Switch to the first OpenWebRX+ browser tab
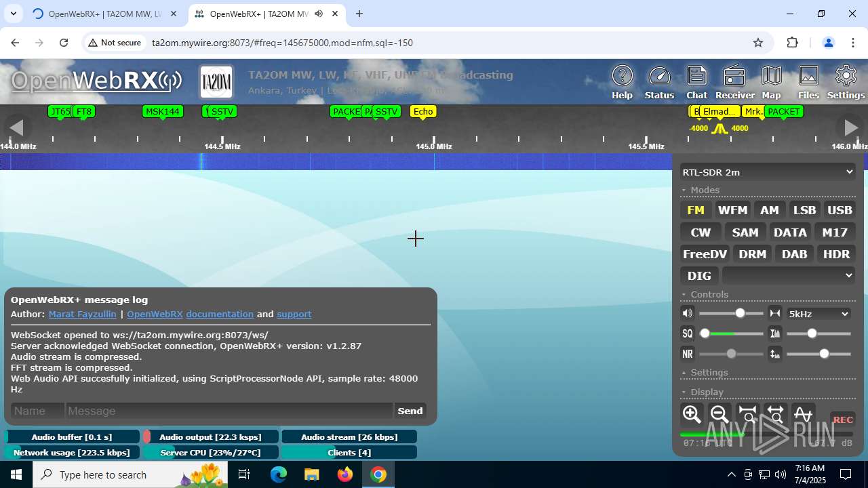The height and width of the screenshot is (488, 868). pos(104,14)
